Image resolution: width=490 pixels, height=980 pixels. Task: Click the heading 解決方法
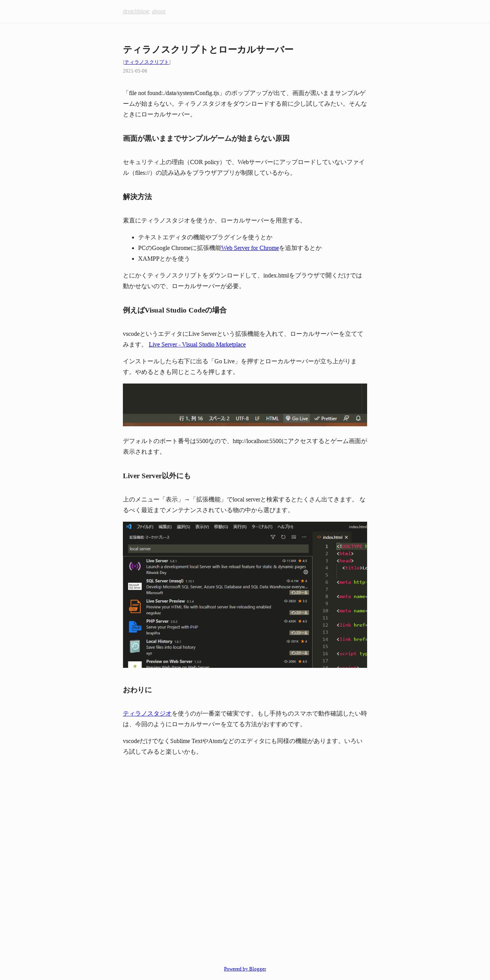[137, 197]
